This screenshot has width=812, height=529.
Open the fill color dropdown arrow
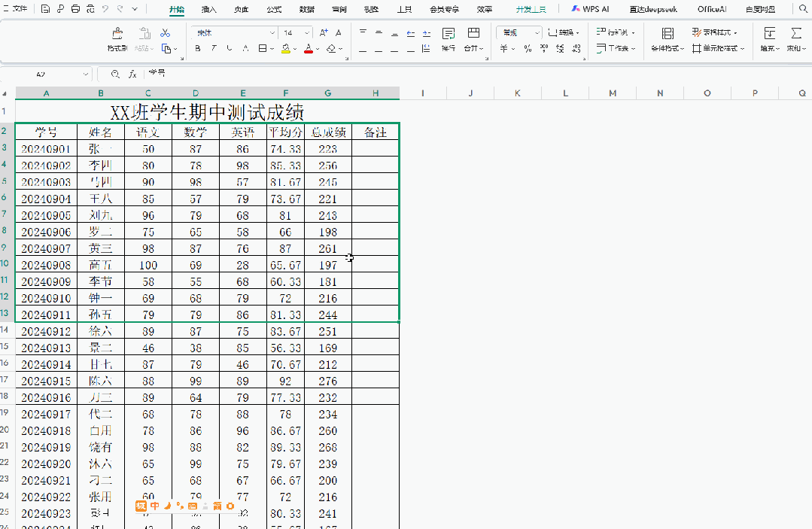(x=295, y=49)
